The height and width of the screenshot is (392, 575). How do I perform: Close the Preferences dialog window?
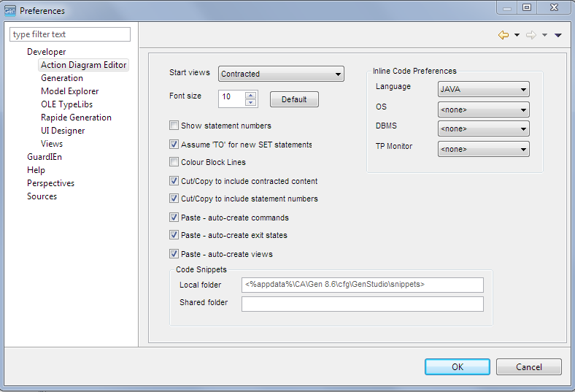click(x=554, y=8)
